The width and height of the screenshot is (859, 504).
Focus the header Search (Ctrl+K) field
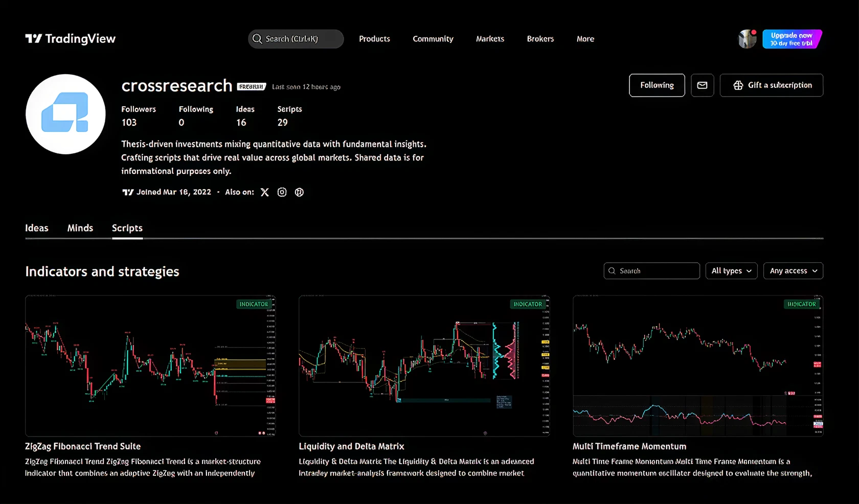pyautogui.click(x=296, y=39)
